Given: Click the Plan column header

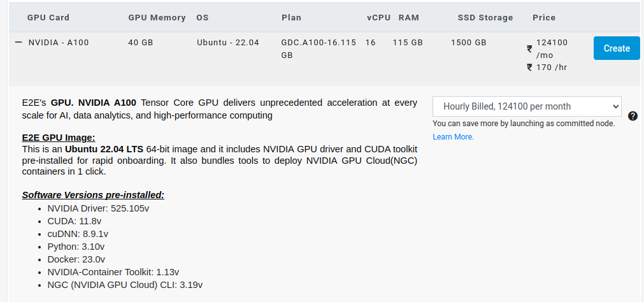Looking at the screenshot, I should click(291, 18).
